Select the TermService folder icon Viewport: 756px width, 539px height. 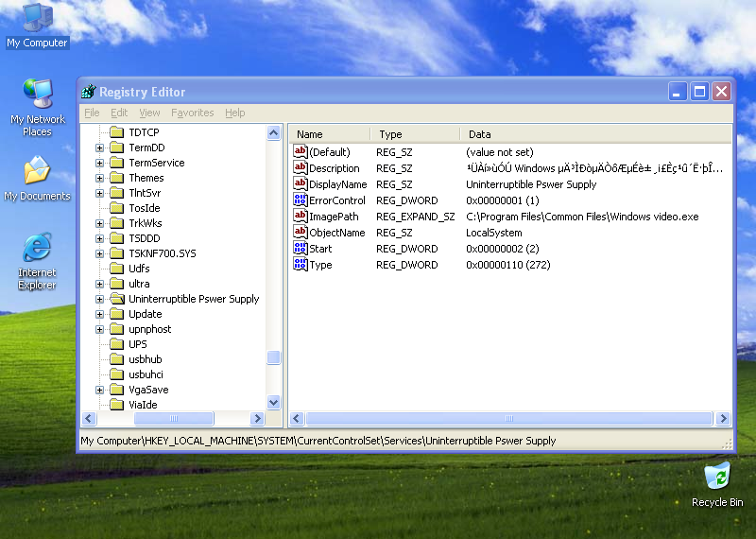tap(116, 163)
